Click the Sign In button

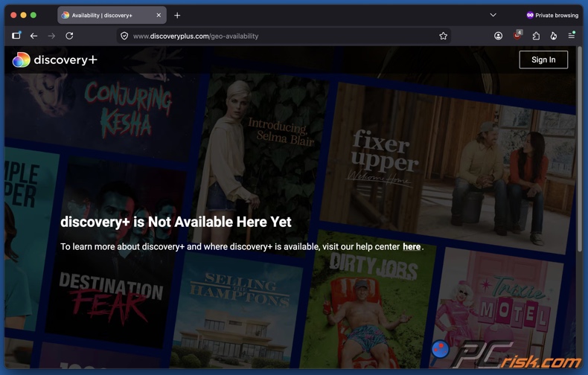tap(543, 60)
